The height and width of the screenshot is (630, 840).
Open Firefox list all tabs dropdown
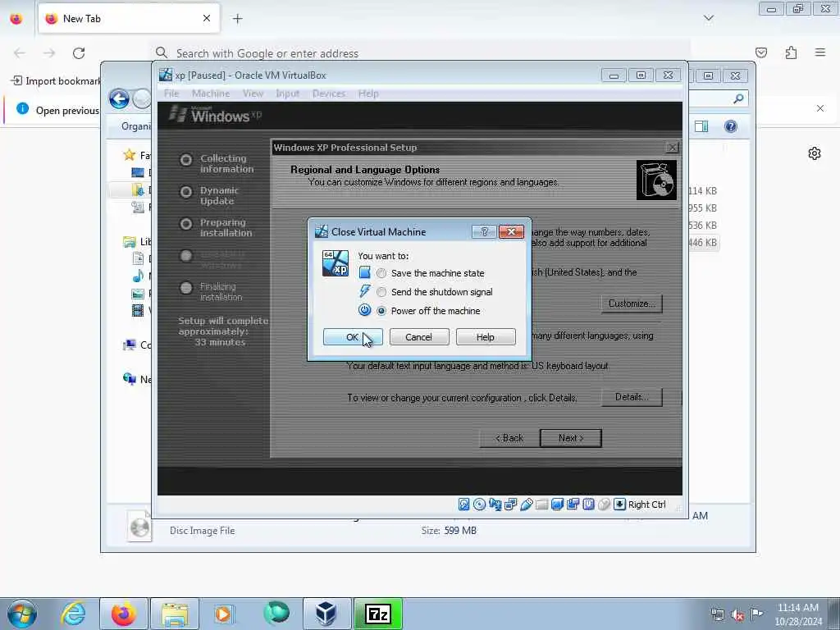point(708,19)
